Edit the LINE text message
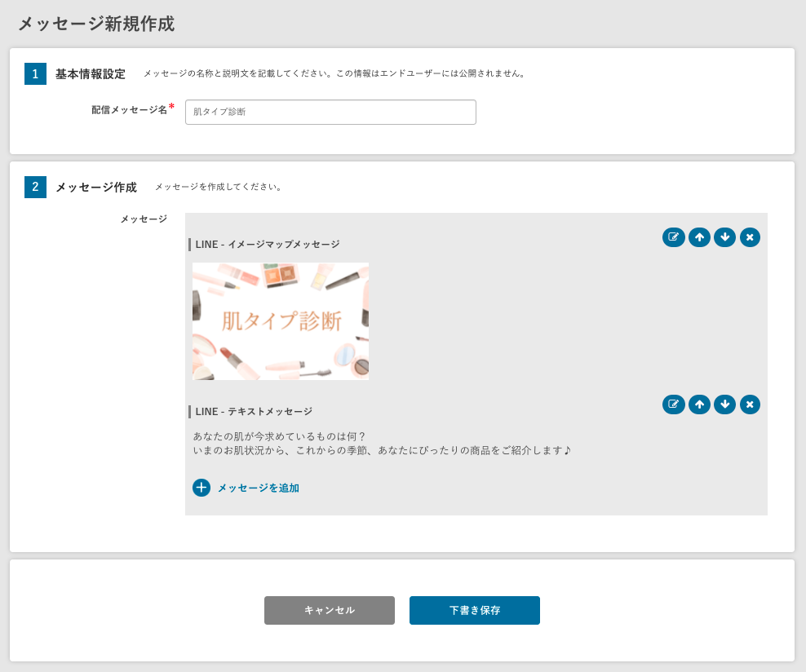Viewport: 806px width, 672px height. [673, 405]
